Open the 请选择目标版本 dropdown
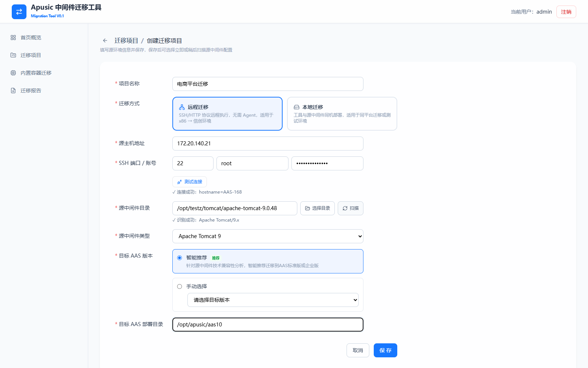The height and width of the screenshot is (368, 588). click(x=273, y=300)
